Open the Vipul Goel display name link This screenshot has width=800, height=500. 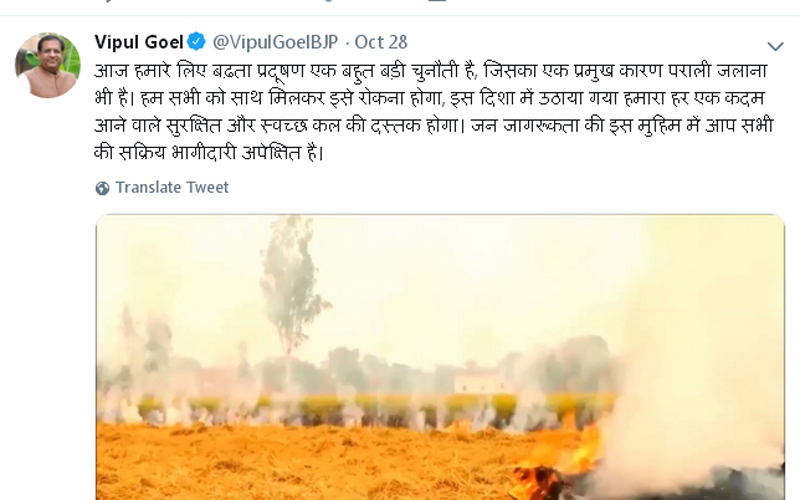tap(139, 42)
